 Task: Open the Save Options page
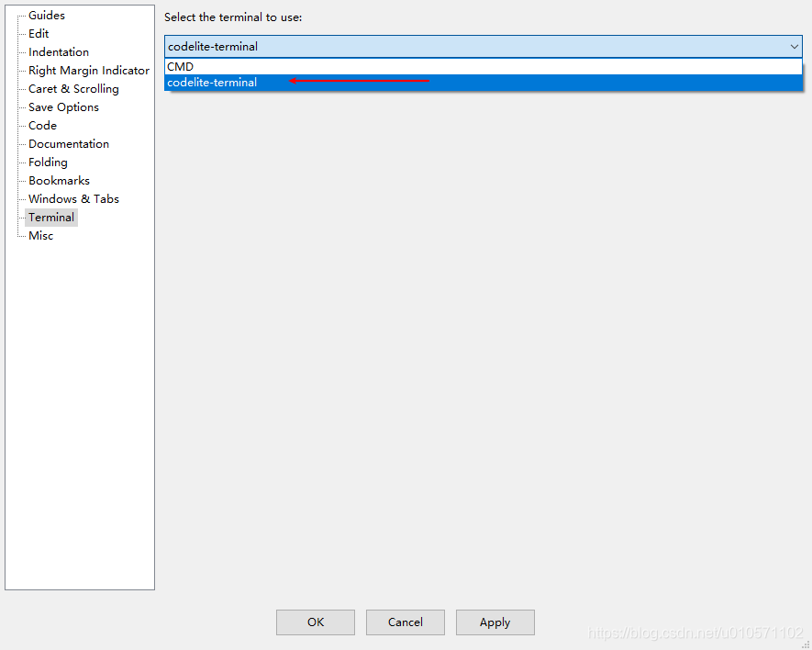click(61, 106)
